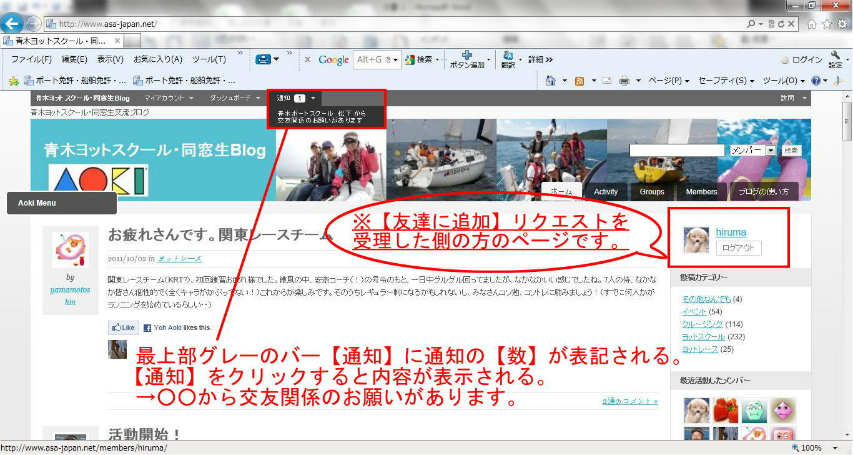The width and height of the screenshot is (853, 455).
Task: Open the first ボート免許・船舶免許 favorite
Action: click(75, 81)
